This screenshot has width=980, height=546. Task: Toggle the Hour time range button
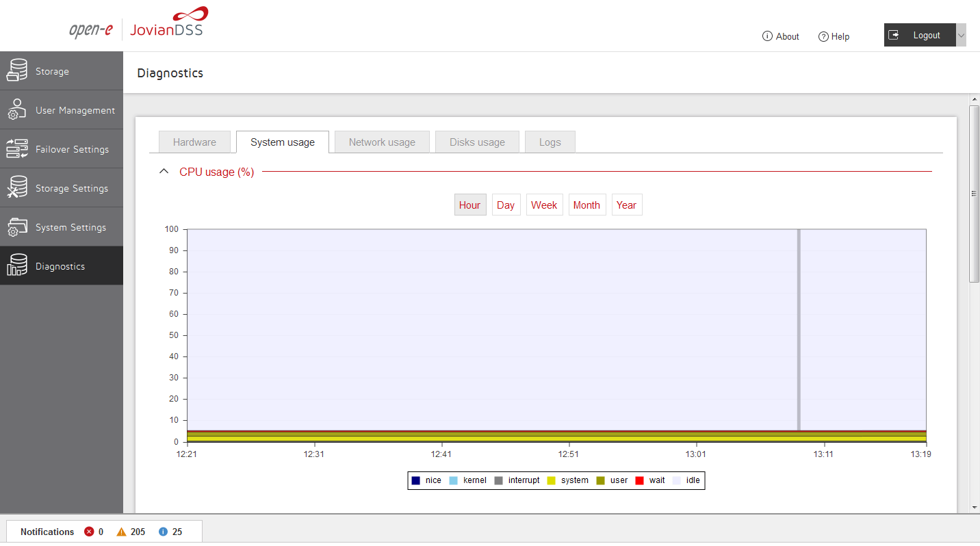pyautogui.click(x=470, y=205)
